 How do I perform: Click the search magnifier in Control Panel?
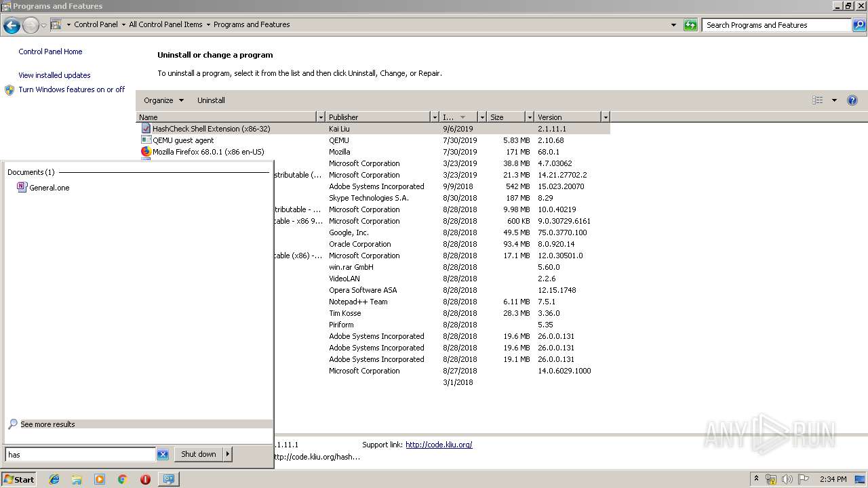(x=859, y=25)
